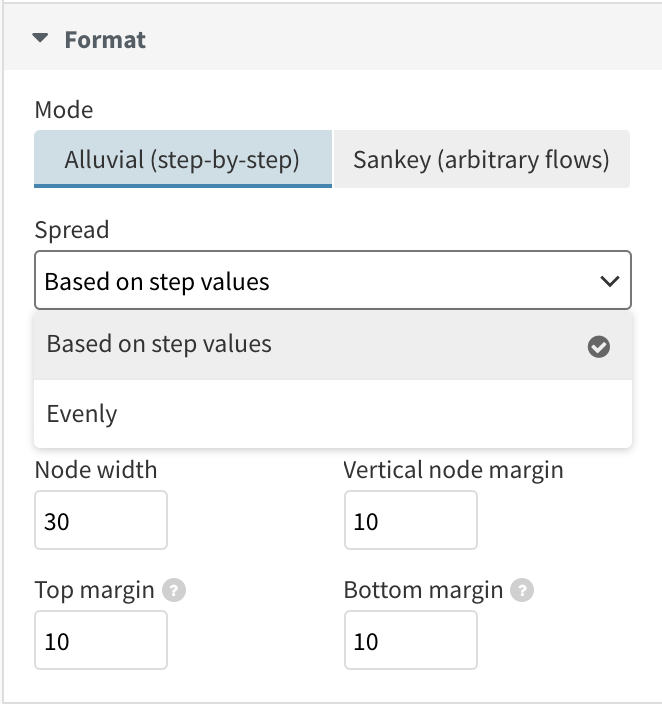The width and height of the screenshot is (662, 704).
Task: Click the checkmark icon on selected option
Action: [x=599, y=347]
